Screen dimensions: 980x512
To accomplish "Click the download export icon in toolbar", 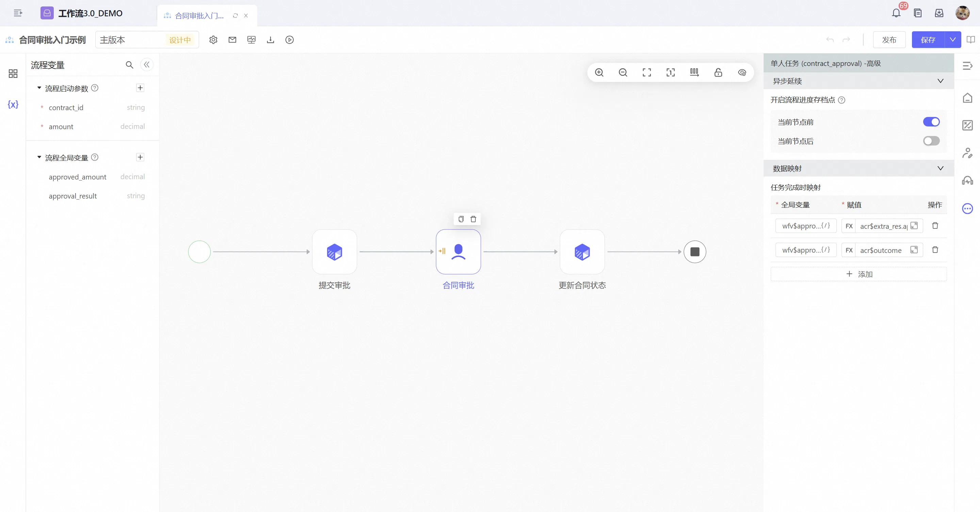I will pos(271,40).
